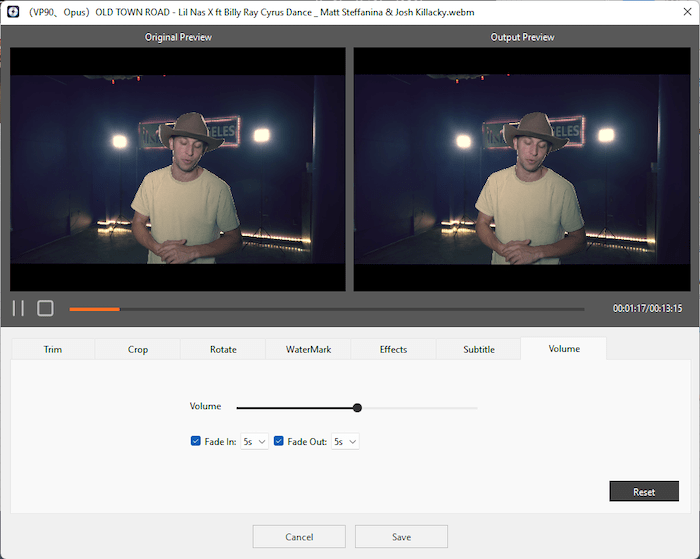Viewport: 700px width, 559px height.
Task: Stop the video with square button
Action: tap(45, 308)
